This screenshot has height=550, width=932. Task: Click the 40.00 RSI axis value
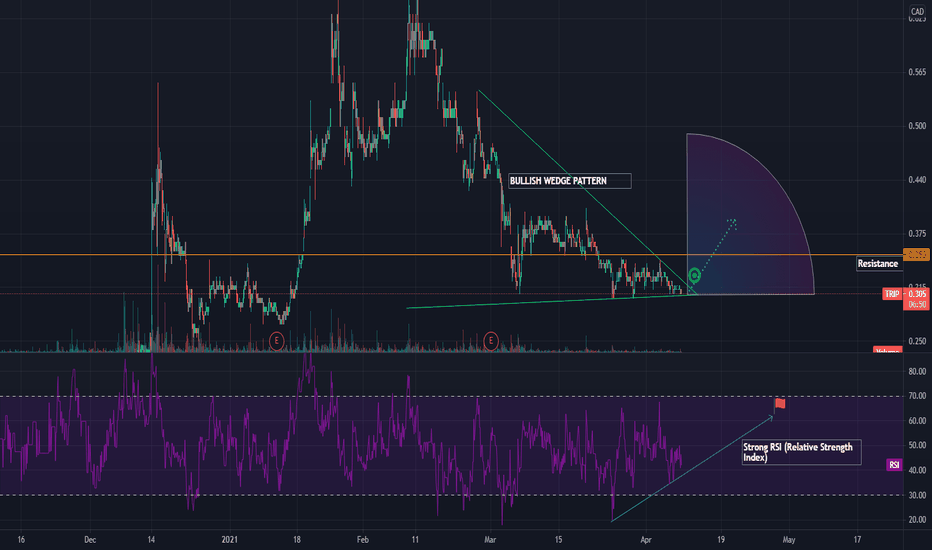point(917,470)
